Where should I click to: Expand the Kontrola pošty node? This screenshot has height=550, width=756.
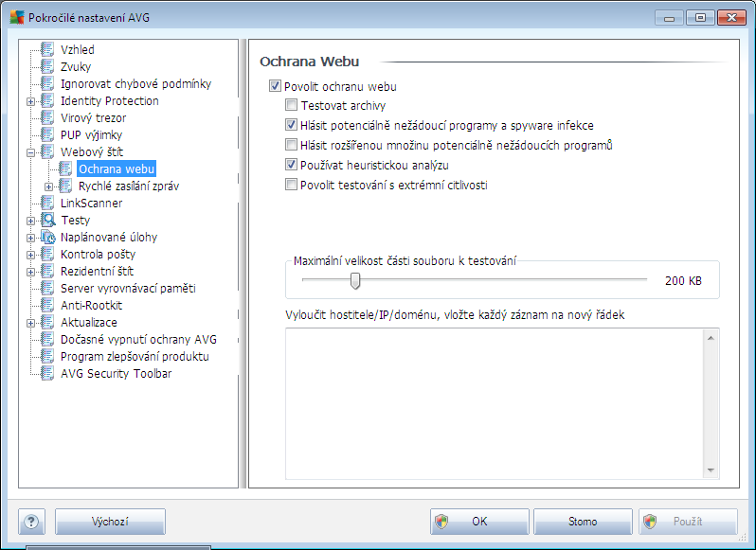point(31,256)
